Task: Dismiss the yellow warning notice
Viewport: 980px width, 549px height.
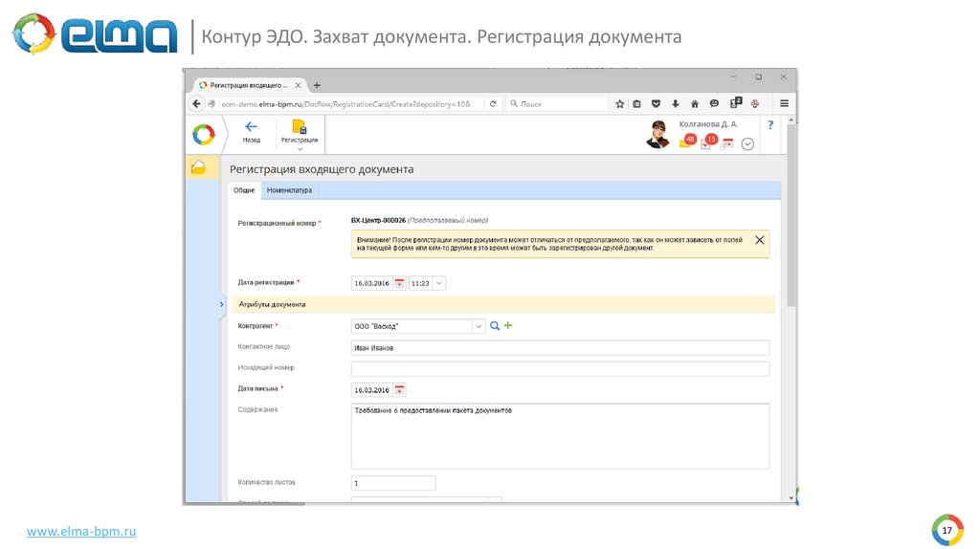Action: tap(759, 240)
